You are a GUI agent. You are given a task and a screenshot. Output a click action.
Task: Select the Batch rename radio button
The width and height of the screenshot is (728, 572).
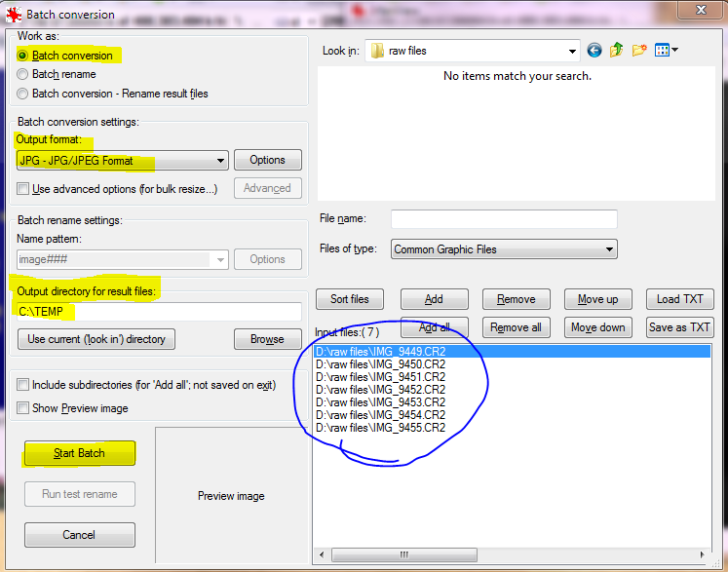pyautogui.click(x=22, y=74)
